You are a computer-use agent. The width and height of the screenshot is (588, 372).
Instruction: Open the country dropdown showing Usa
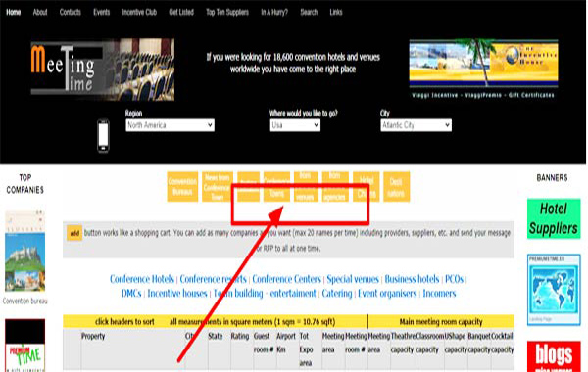pos(295,125)
